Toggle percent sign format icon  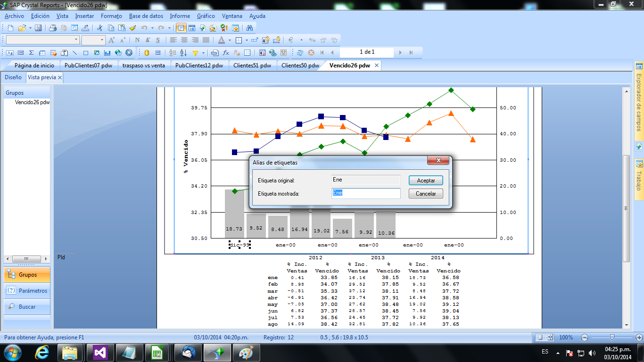point(312,40)
